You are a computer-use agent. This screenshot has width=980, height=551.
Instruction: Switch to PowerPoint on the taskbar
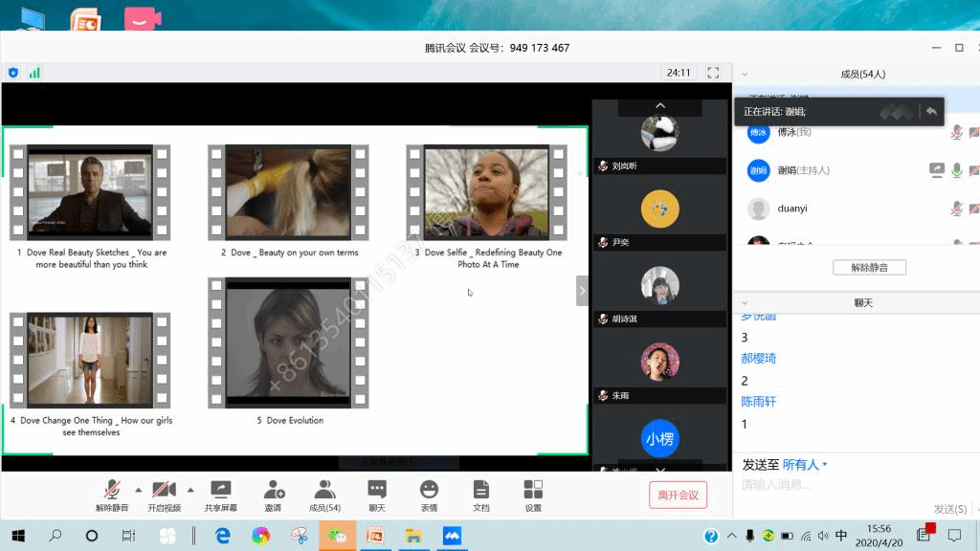[x=375, y=536]
